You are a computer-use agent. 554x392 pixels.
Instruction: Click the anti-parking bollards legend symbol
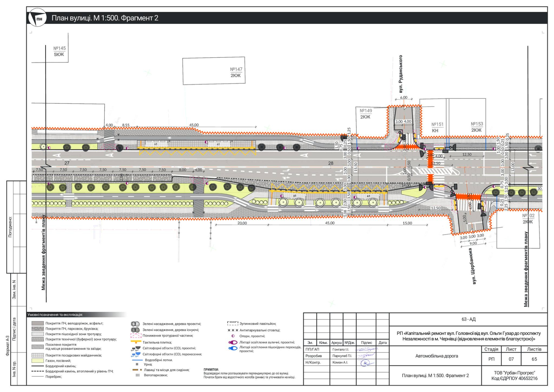point(233,330)
